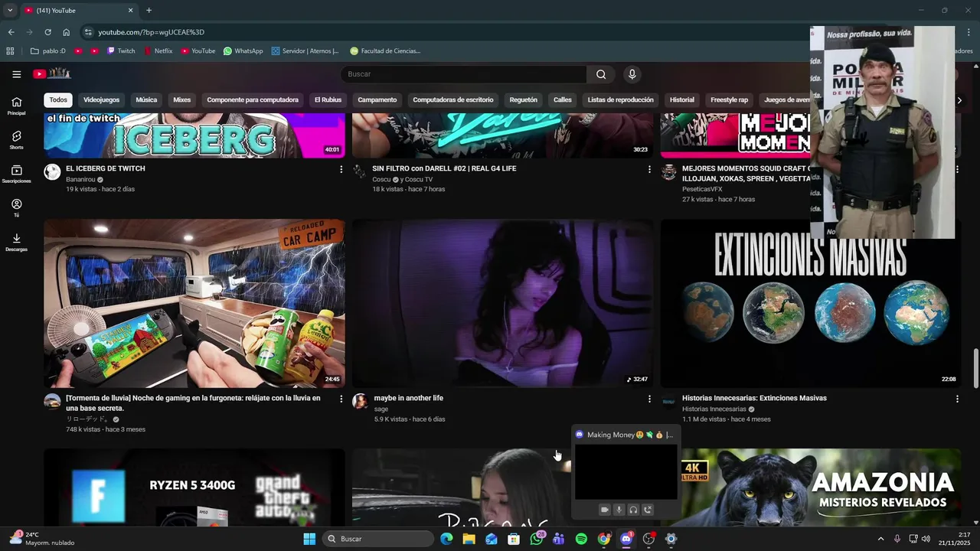Open options for Historias Innecesarias video
Viewport: 980px width, 551px height.
(x=957, y=399)
